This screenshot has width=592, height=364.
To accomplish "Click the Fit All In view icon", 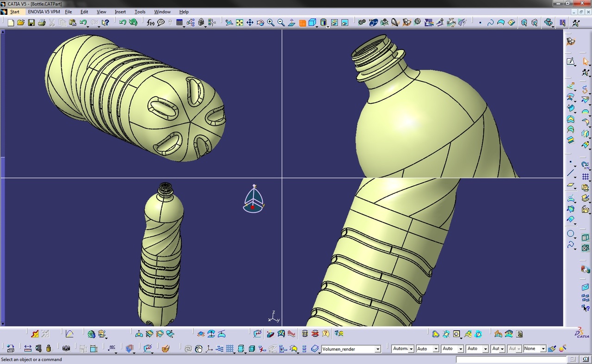I will 240,22.
